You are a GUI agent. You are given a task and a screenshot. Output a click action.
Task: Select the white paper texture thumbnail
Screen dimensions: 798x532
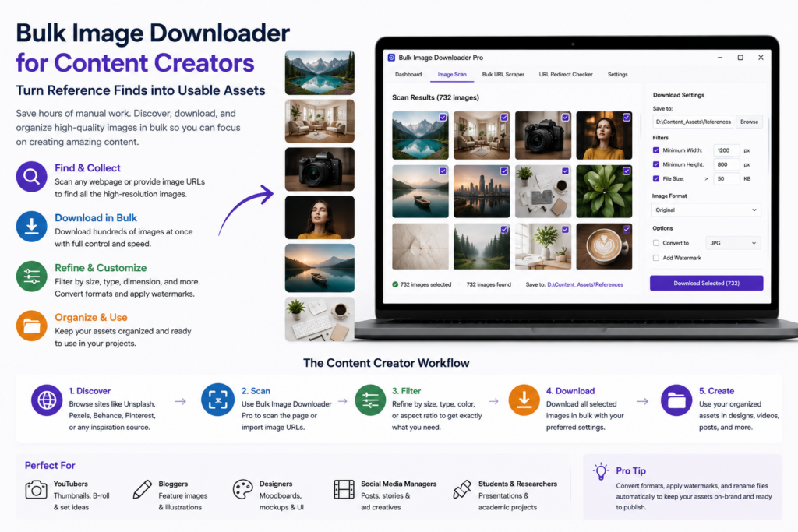pyautogui.click(x=420, y=246)
